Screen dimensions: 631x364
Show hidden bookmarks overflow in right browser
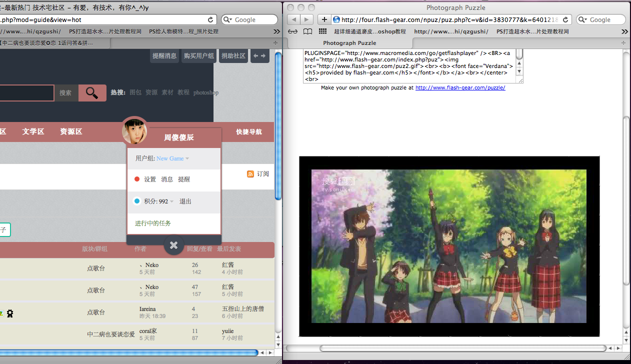624,31
